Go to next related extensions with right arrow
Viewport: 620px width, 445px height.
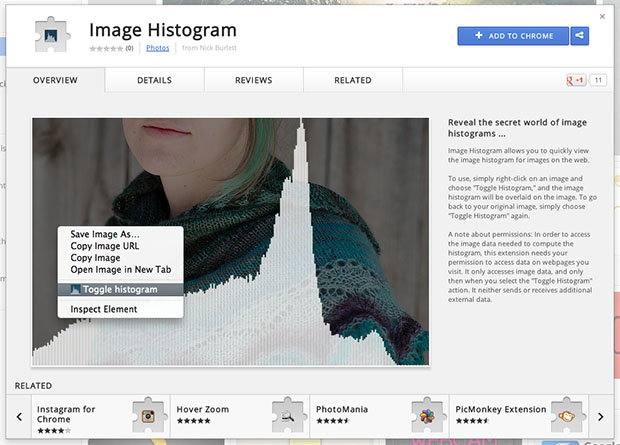click(601, 417)
